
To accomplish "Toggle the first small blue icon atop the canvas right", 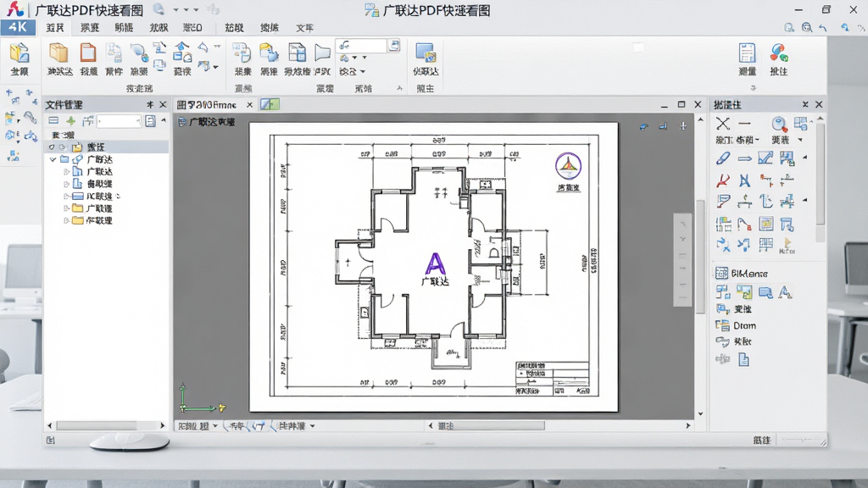I will click(643, 126).
